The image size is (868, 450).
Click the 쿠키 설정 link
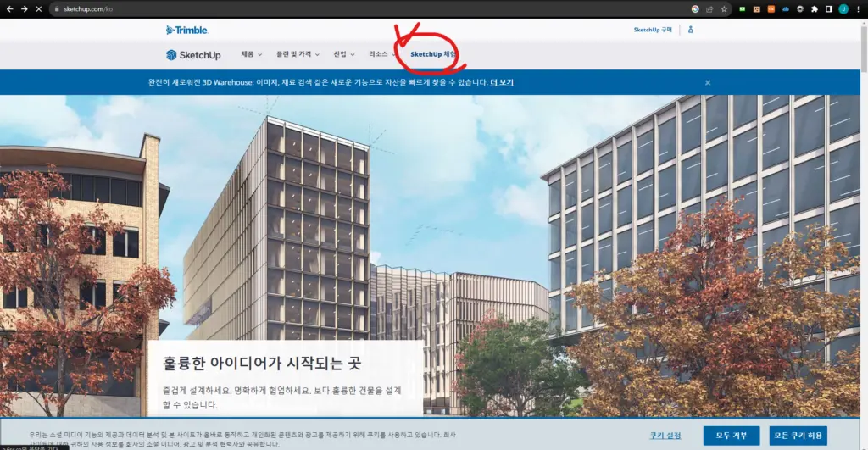[665, 436]
